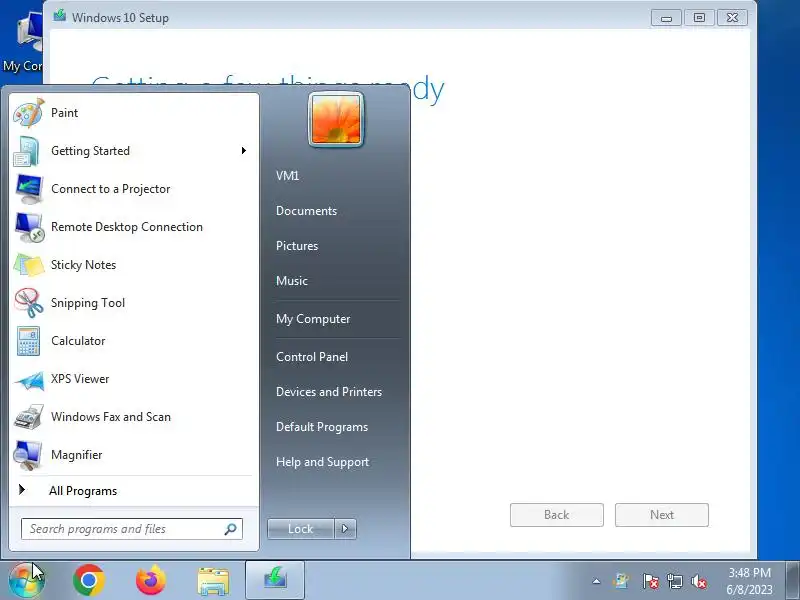Open XPS Viewer via paper plane icon

point(29,380)
